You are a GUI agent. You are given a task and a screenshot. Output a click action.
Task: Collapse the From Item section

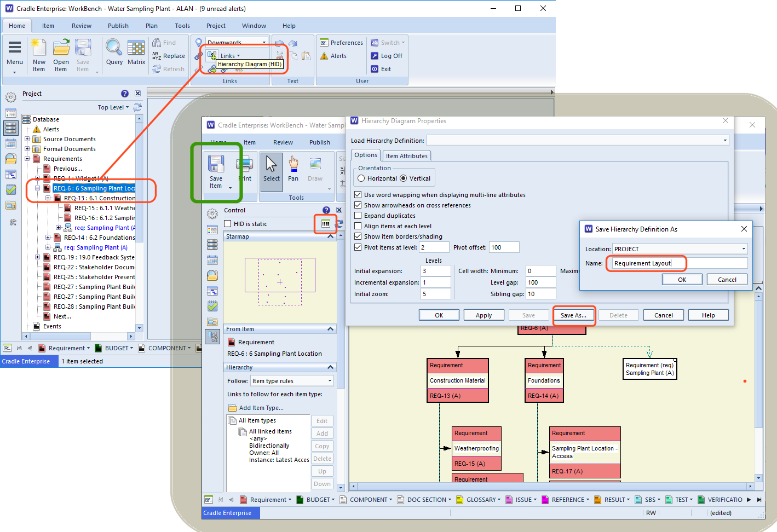click(x=330, y=329)
